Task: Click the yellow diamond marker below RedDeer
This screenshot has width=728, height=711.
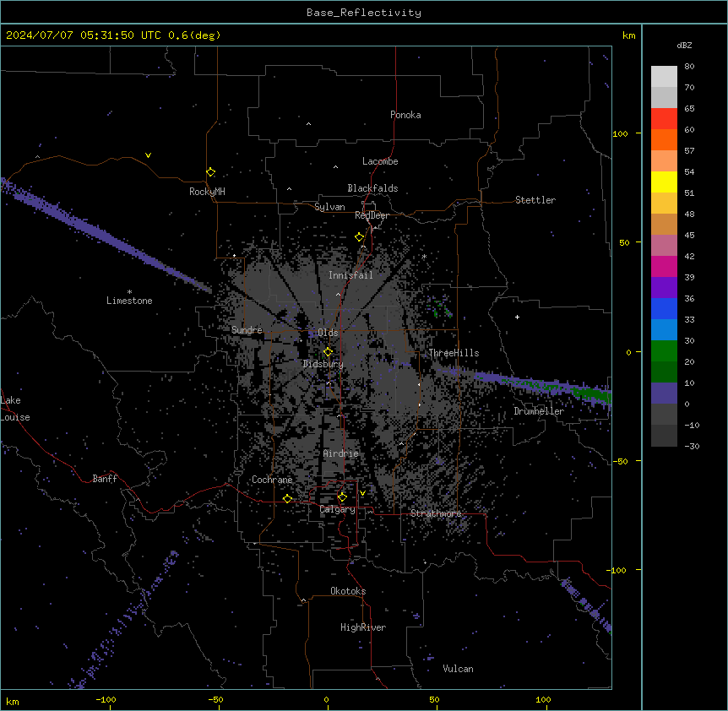Action: click(x=360, y=237)
